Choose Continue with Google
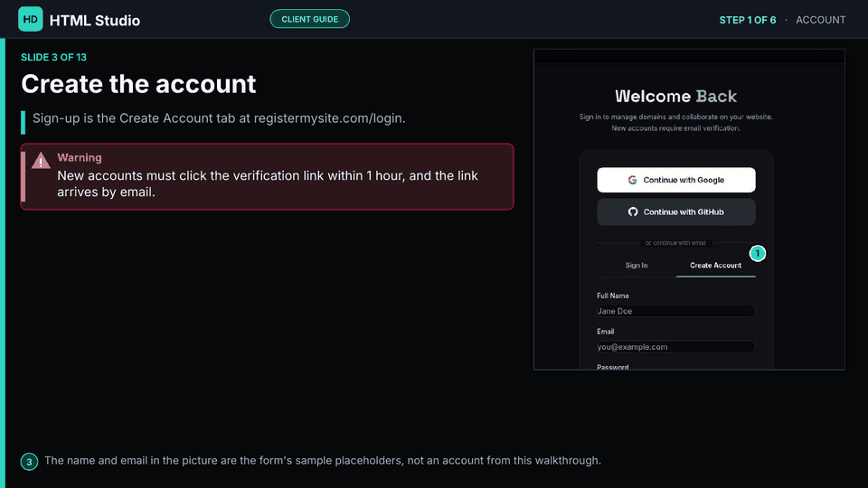 point(676,180)
